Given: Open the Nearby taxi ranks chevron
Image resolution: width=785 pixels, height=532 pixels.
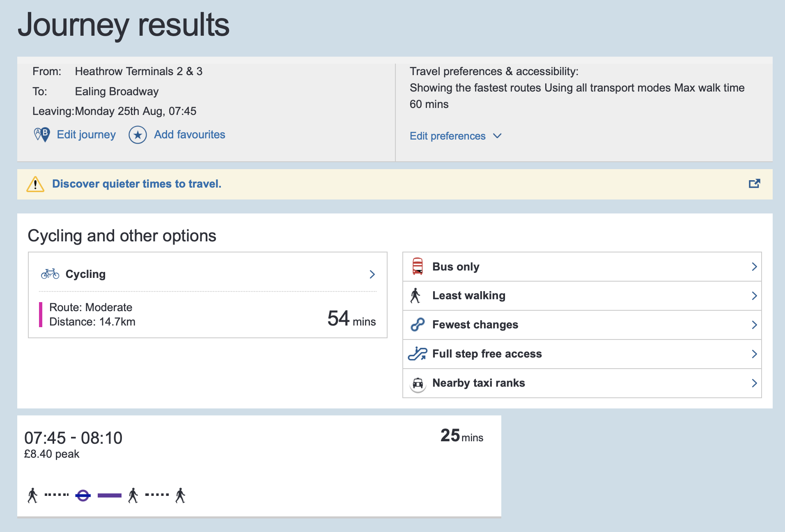Looking at the screenshot, I should pyautogui.click(x=755, y=383).
